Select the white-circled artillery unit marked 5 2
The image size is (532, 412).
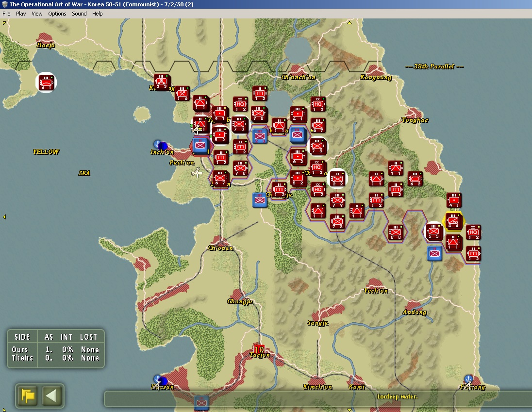220,134
